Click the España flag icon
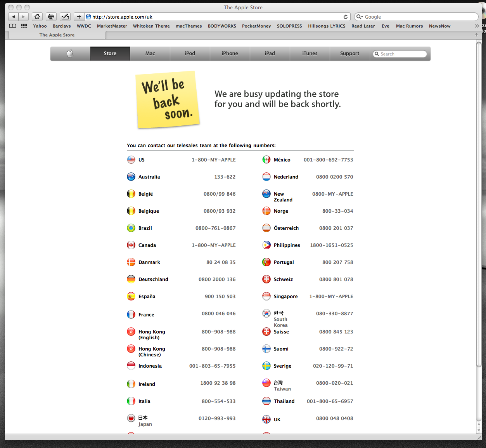486x448 pixels. tap(131, 296)
